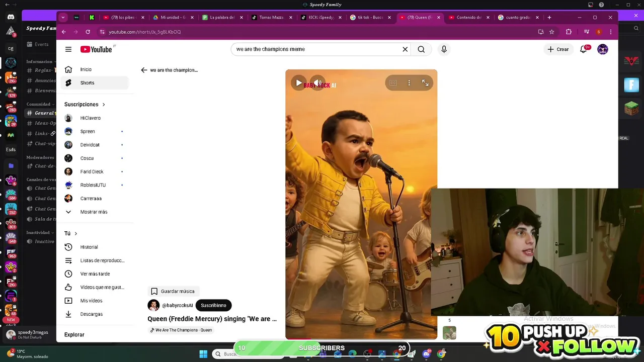Reload the page in Chrome
644x362 pixels.
tap(88, 32)
